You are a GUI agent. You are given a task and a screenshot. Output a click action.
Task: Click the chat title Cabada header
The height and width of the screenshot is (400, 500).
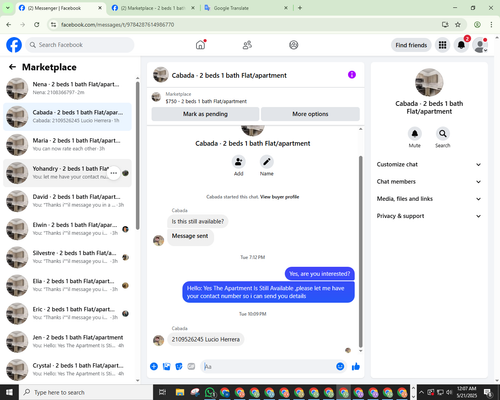point(229,75)
